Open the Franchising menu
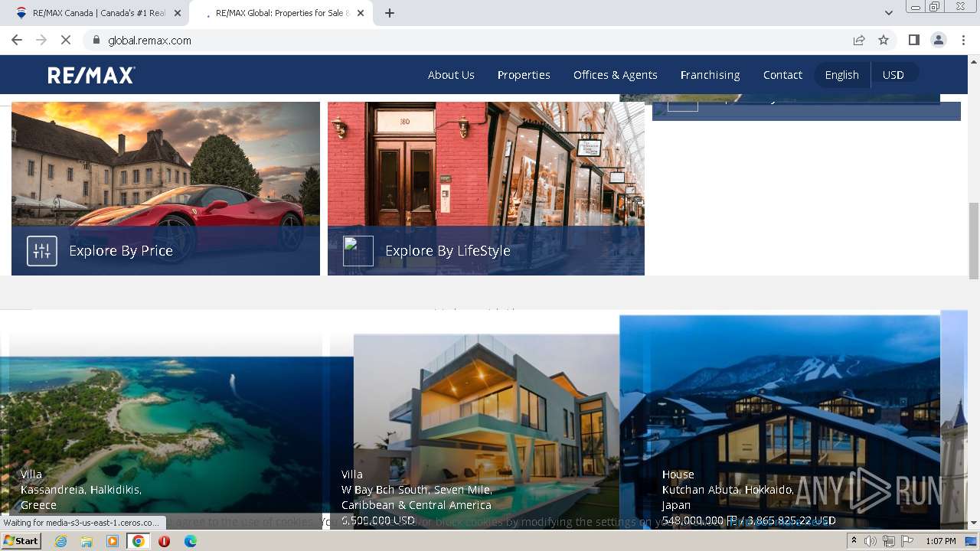The width and height of the screenshot is (980, 551). [710, 75]
